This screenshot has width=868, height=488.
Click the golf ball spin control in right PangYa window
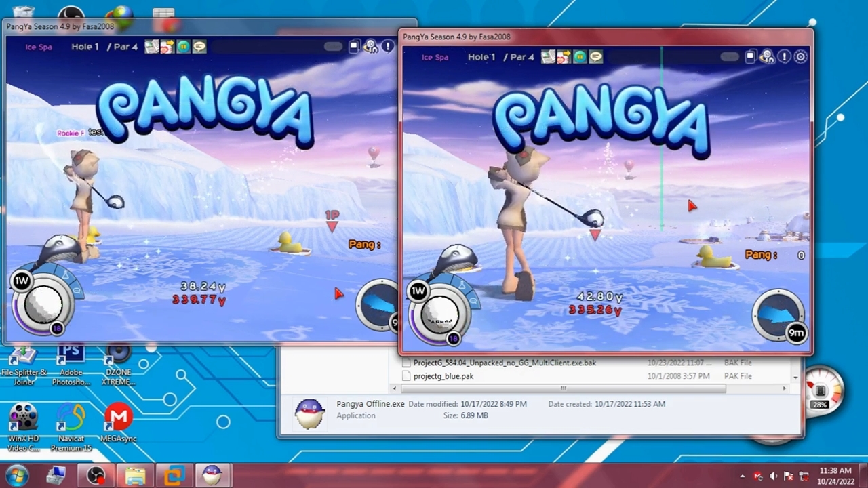(440, 315)
